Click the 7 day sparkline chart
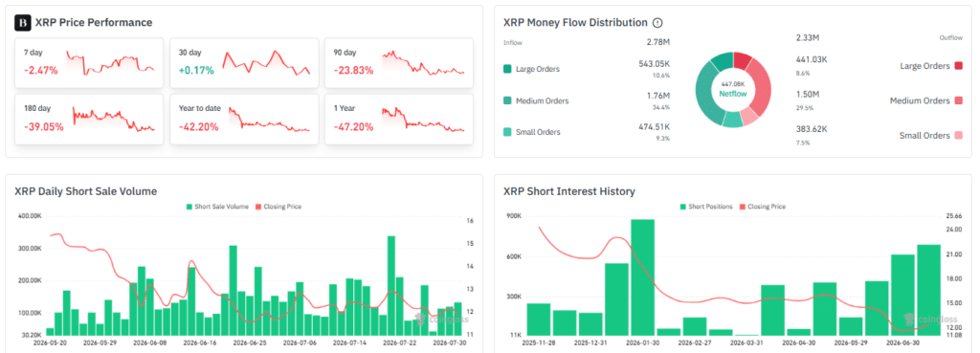 110,62
